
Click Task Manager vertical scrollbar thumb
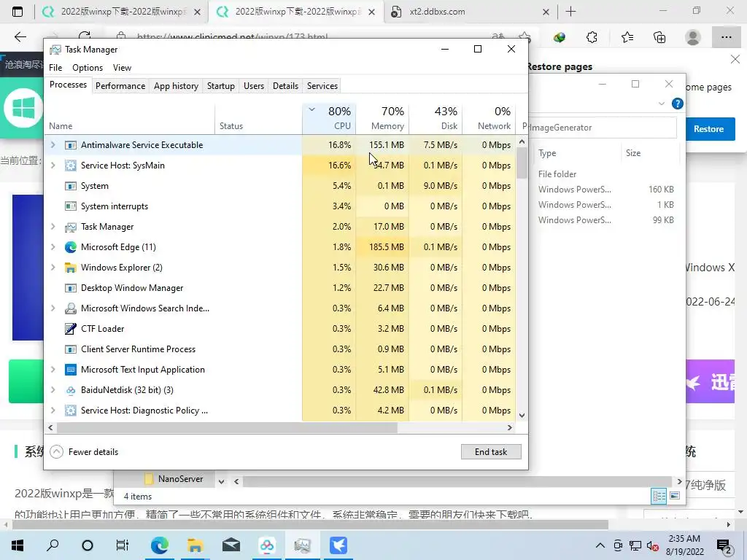point(522,163)
